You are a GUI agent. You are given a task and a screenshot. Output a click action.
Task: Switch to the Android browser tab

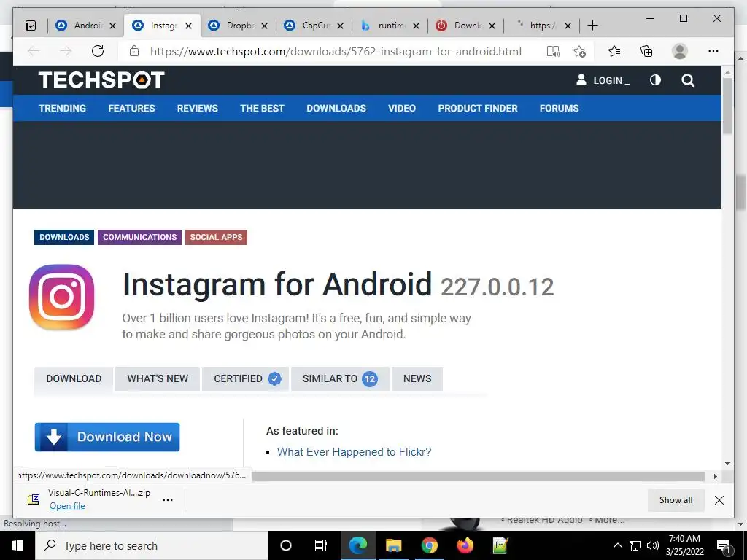(86, 26)
